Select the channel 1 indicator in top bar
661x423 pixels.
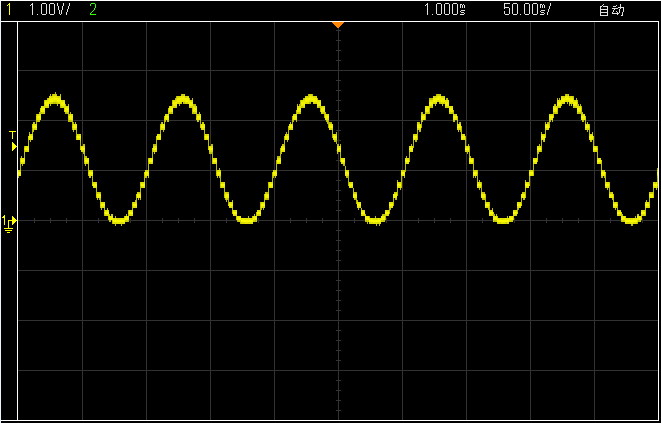9,10
